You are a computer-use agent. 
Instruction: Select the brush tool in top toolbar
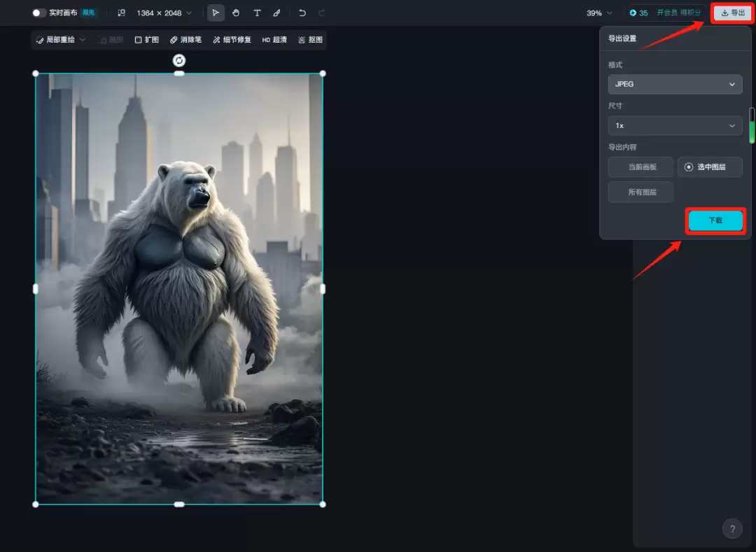276,13
